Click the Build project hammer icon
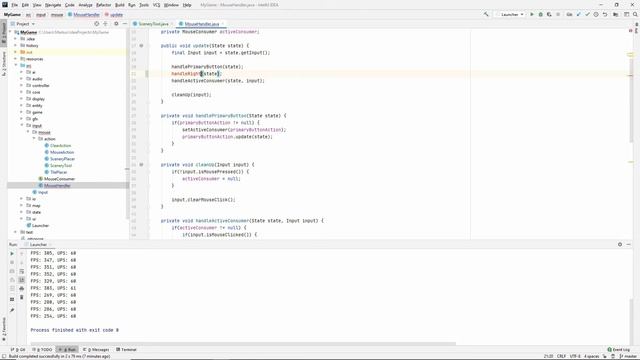This screenshot has height=360, width=640. (x=486, y=14)
